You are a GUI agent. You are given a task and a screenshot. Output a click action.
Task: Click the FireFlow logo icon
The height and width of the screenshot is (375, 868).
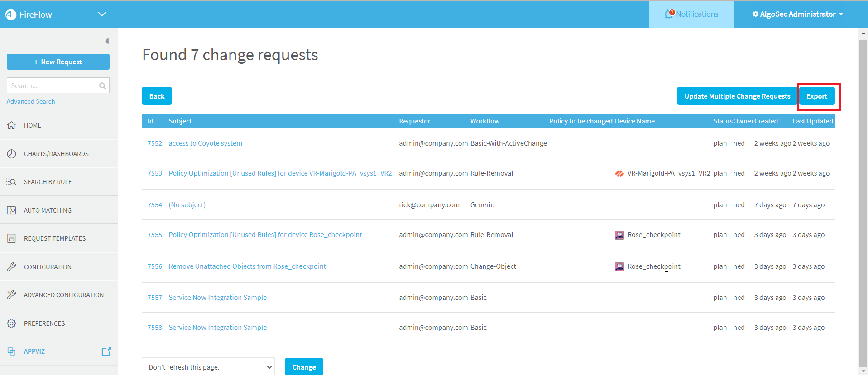11,14
